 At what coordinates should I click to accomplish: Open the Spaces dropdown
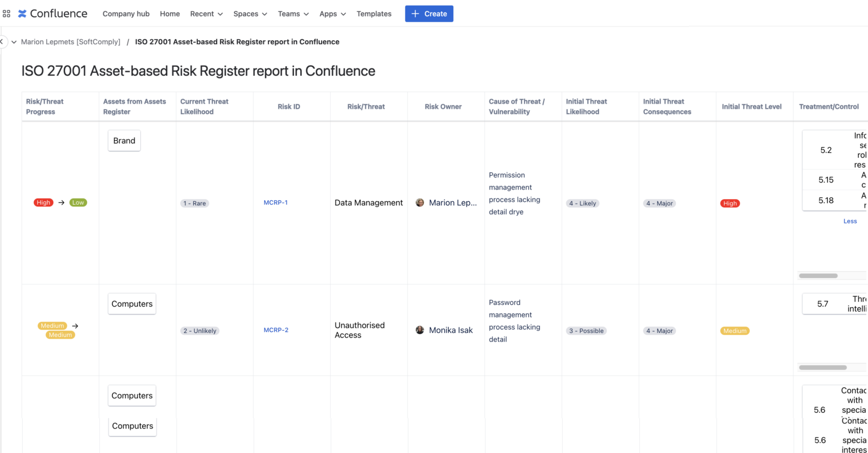pyautogui.click(x=249, y=14)
